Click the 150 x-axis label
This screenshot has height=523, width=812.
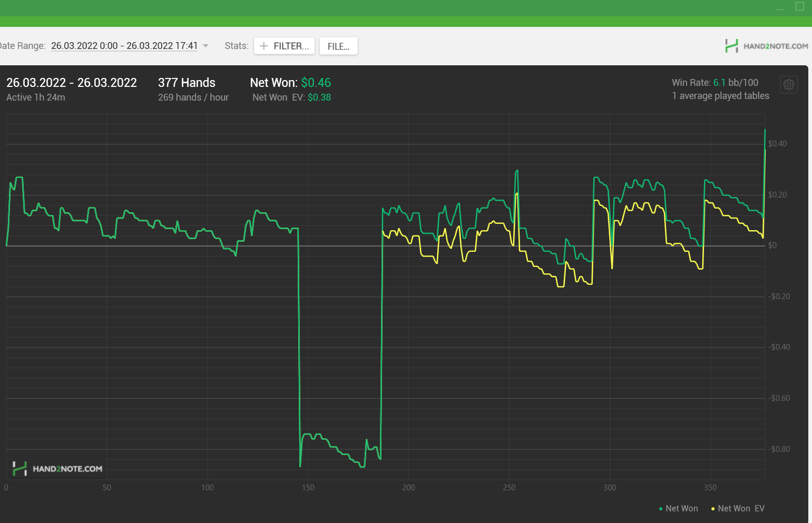point(308,488)
